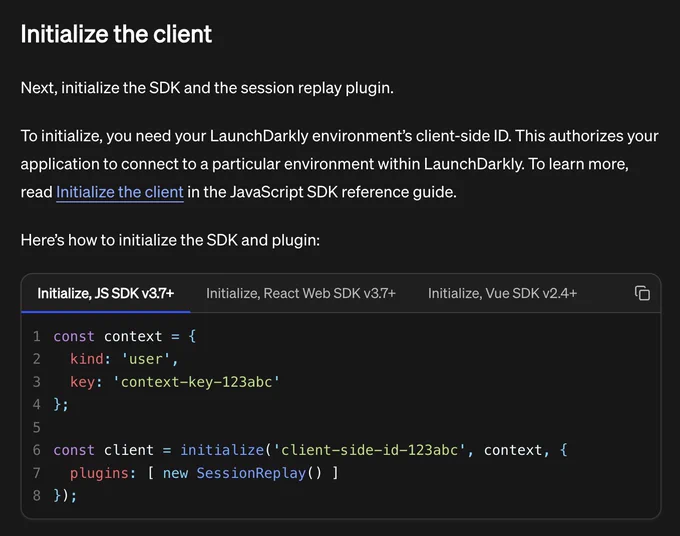Select the Initialize, JS SDK v3.7+ tab
Screen dimensions: 680x536
coord(105,294)
